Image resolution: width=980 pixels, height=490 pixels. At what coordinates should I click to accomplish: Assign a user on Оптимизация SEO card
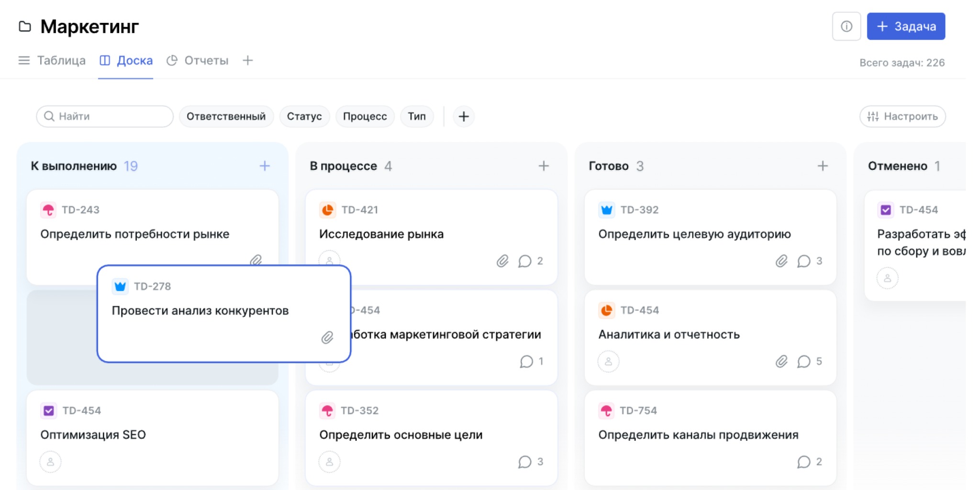[50, 462]
